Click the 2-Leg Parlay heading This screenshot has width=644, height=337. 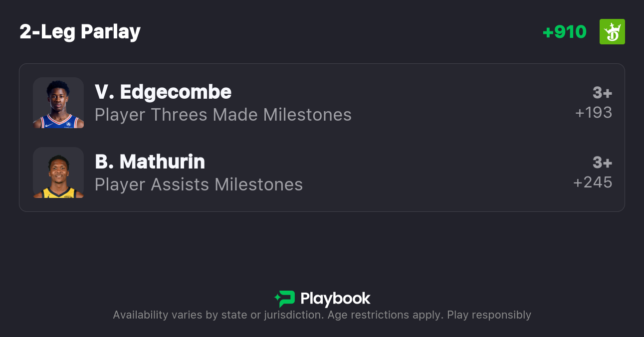[x=80, y=32]
